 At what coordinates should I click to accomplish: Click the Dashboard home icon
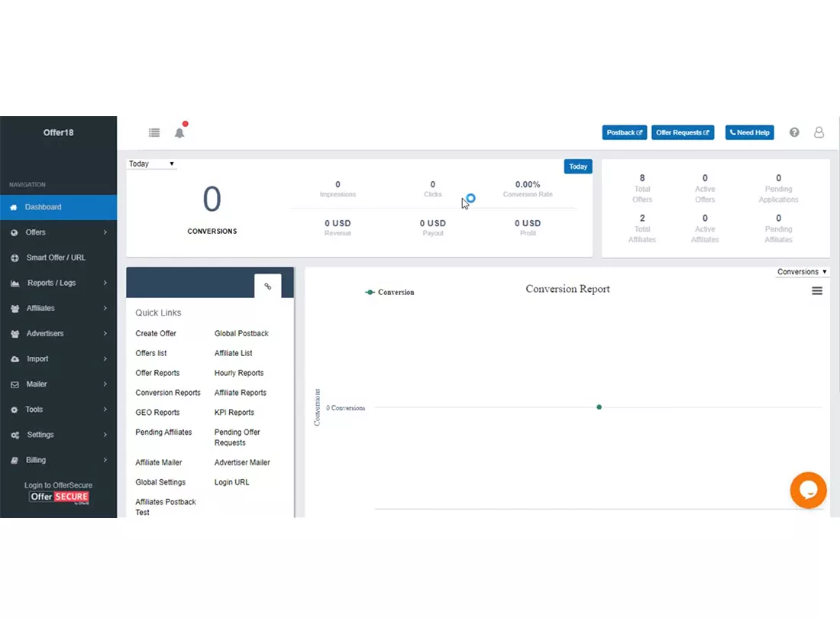point(14,207)
